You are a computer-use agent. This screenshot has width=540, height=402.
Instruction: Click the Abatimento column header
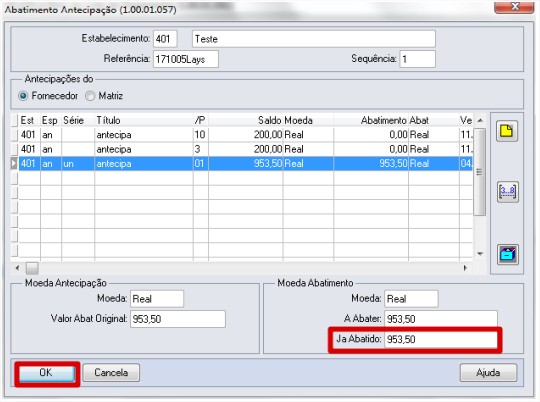tap(371, 120)
